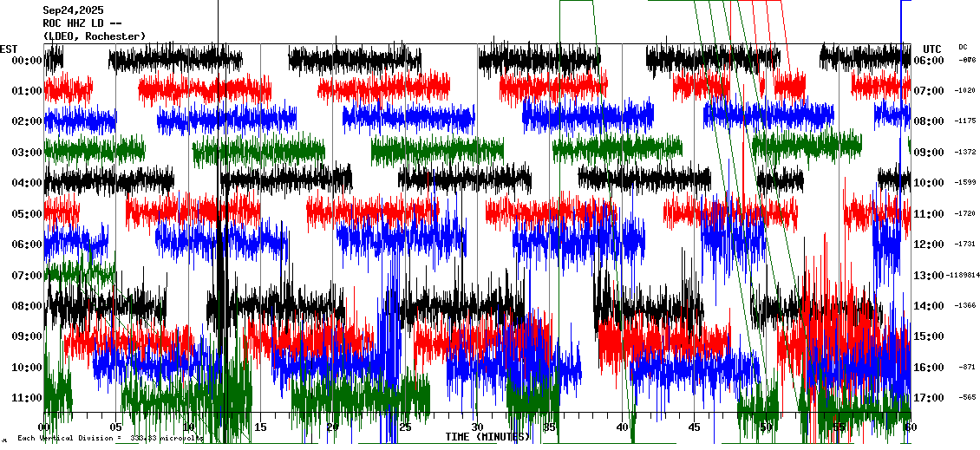Select the 11:00 EST row label

pyautogui.click(x=27, y=398)
